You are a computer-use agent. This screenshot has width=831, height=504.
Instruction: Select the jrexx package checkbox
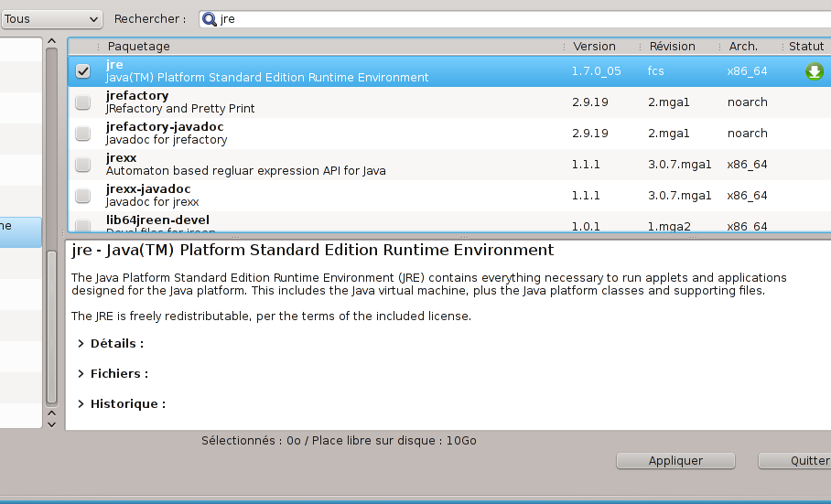pos(82,165)
